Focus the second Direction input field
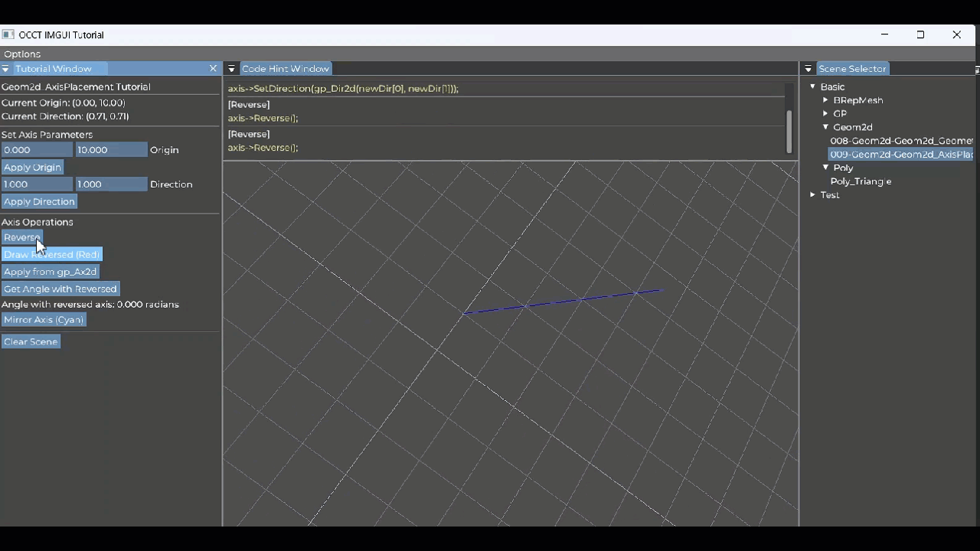The height and width of the screenshot is (551, 980). 111,184
